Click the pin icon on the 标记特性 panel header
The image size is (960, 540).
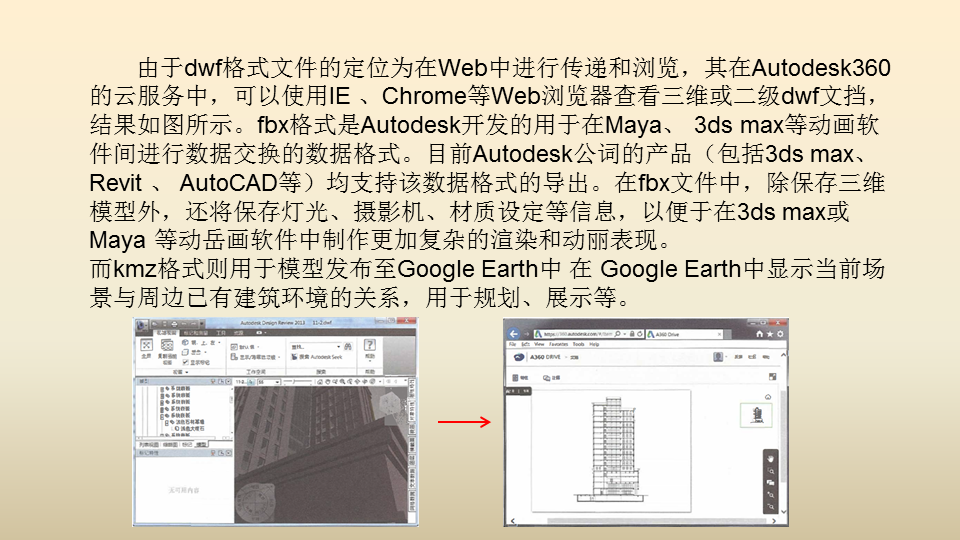click(212, 453)
